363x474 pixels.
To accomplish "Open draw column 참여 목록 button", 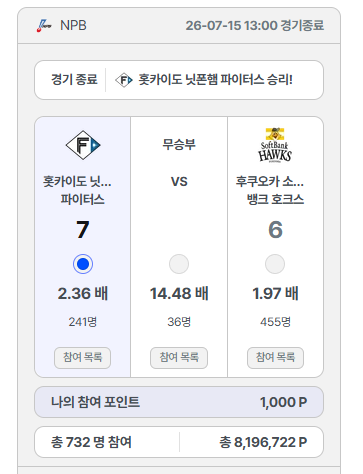I will (179, 358).
